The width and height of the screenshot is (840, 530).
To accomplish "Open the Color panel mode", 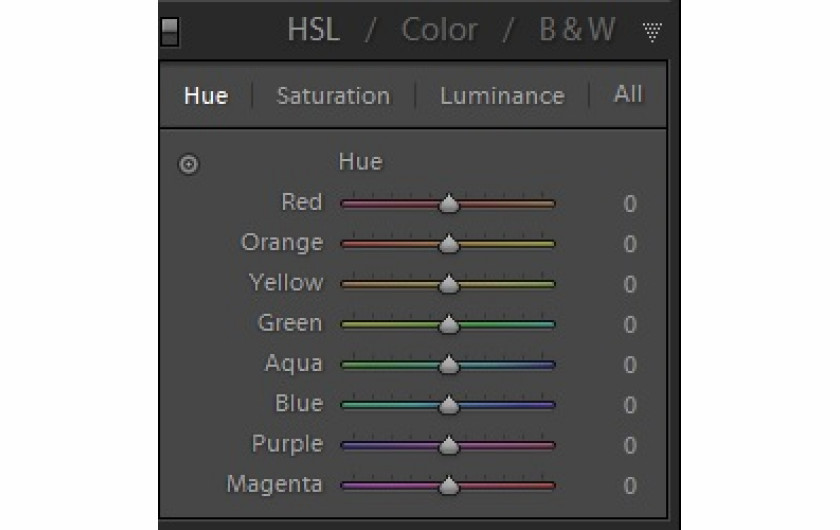I will (439, 29).
